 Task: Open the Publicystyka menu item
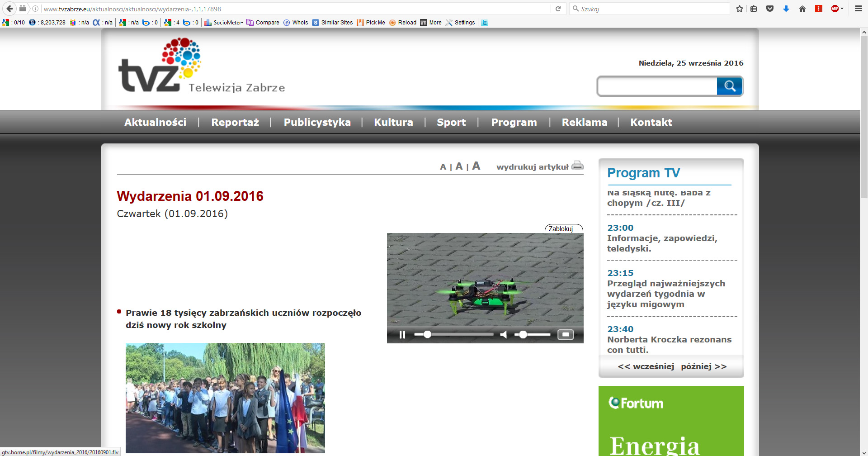pos(317,122)
